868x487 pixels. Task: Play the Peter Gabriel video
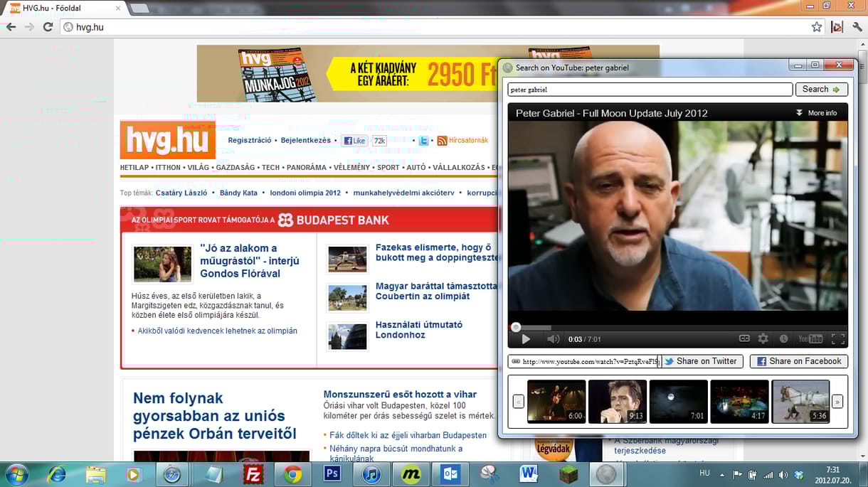click(x=526, y=339)
